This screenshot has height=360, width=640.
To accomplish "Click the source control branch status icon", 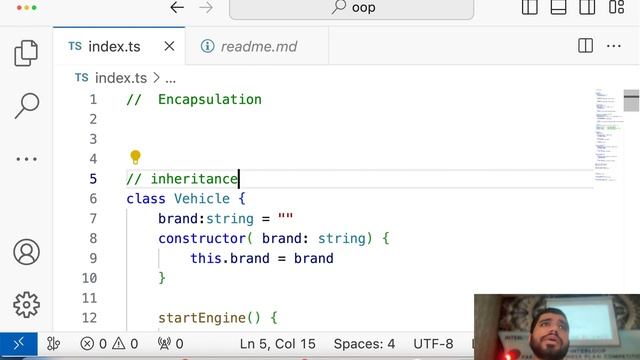I will (53, 344).
